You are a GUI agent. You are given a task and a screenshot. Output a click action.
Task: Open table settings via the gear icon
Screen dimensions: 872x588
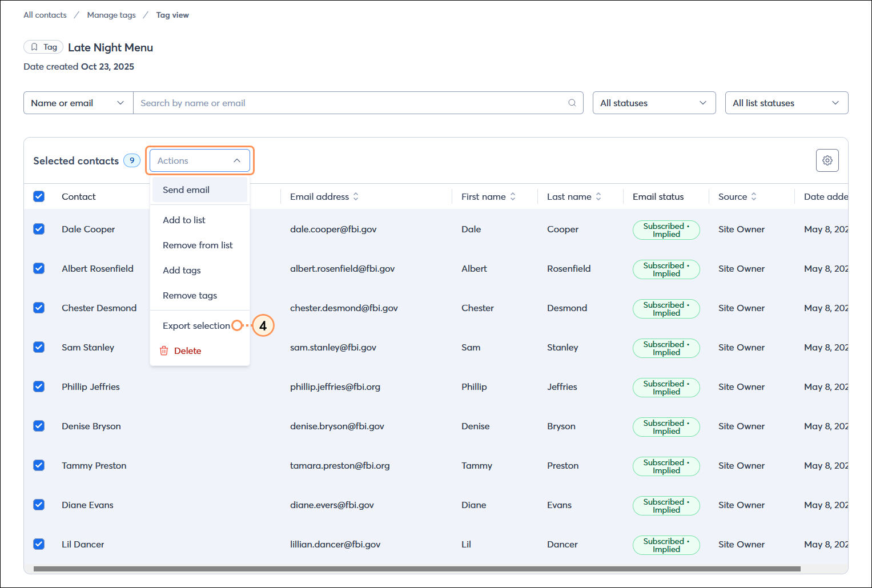[x=827, y=160]
